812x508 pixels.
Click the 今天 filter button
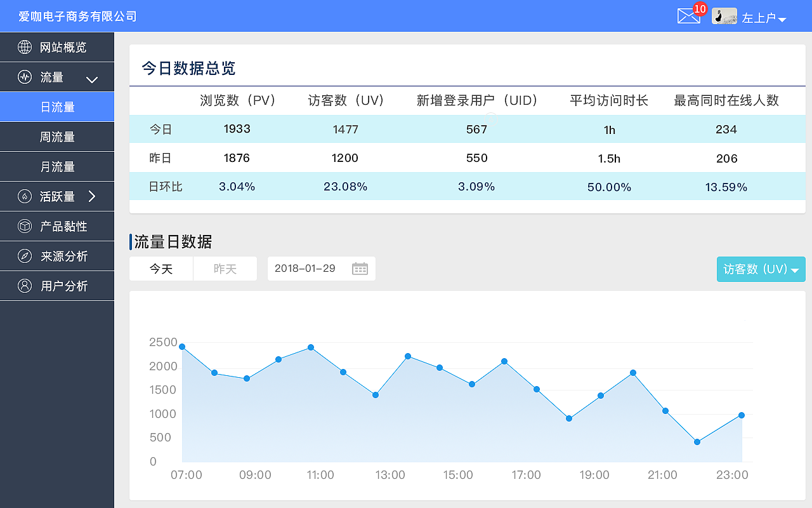point(160,269)
